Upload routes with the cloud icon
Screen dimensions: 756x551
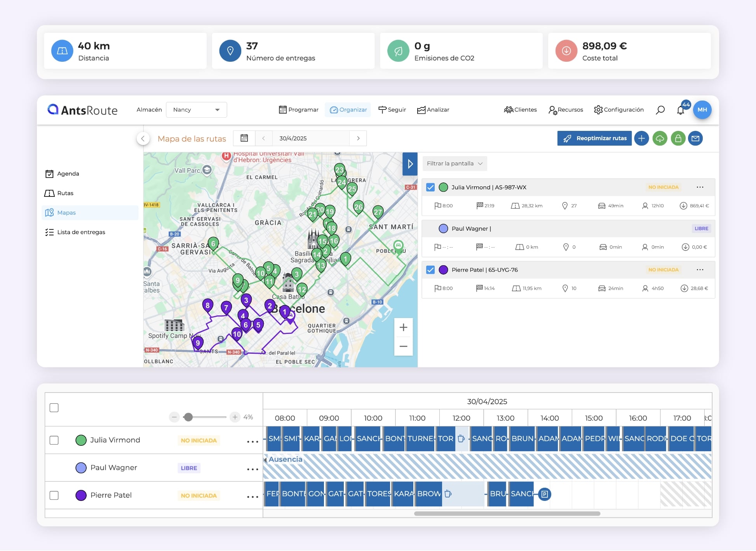pos(660,138)
